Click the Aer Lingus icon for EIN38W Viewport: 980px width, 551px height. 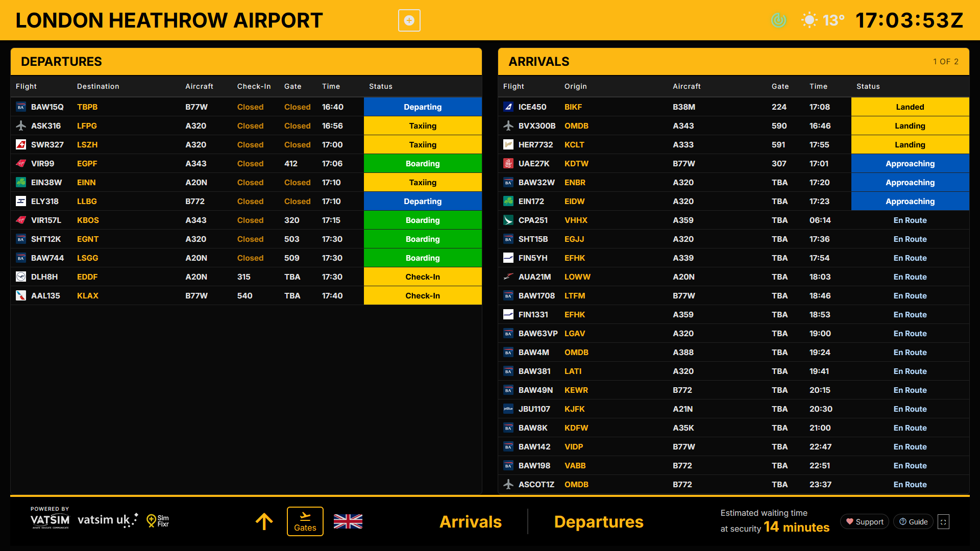pyautogui.click(x=21, y=183)
